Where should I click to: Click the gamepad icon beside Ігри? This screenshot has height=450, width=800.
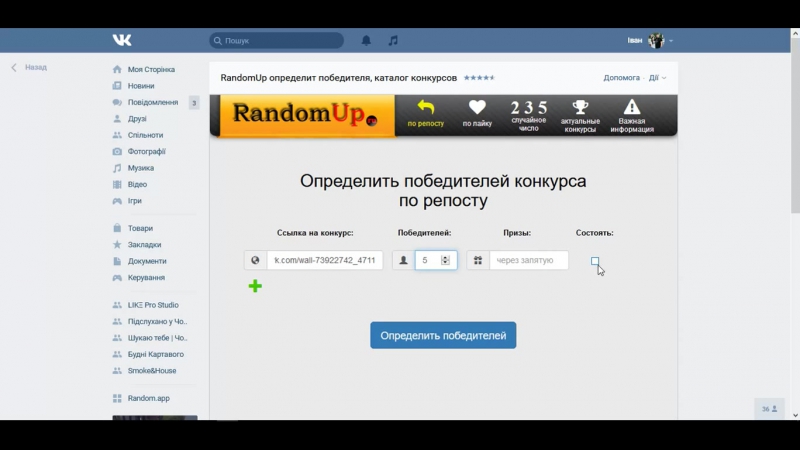(117, 201)
